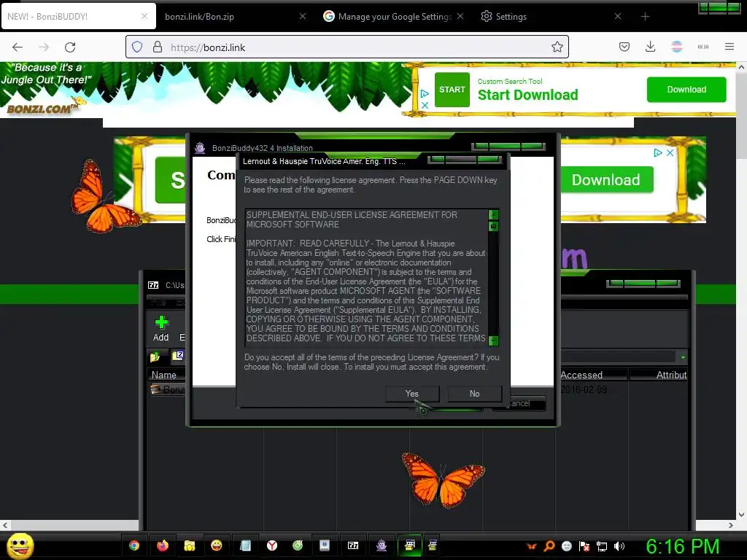Go back in browser history

18,47
